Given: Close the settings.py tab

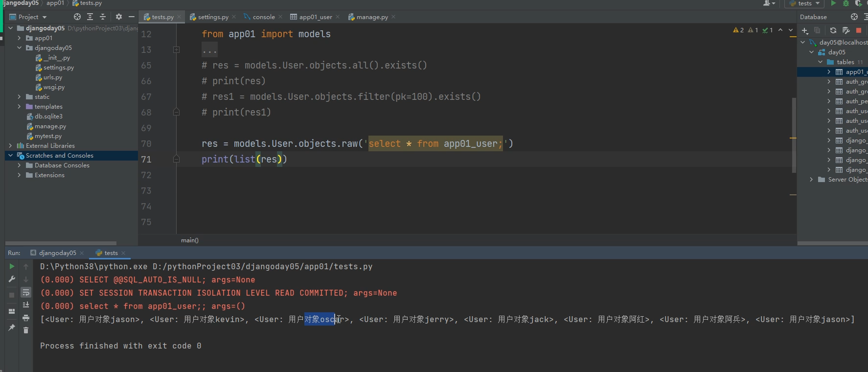Looking at the screenshot, I should pyautogui.click(x=234, y=17).
